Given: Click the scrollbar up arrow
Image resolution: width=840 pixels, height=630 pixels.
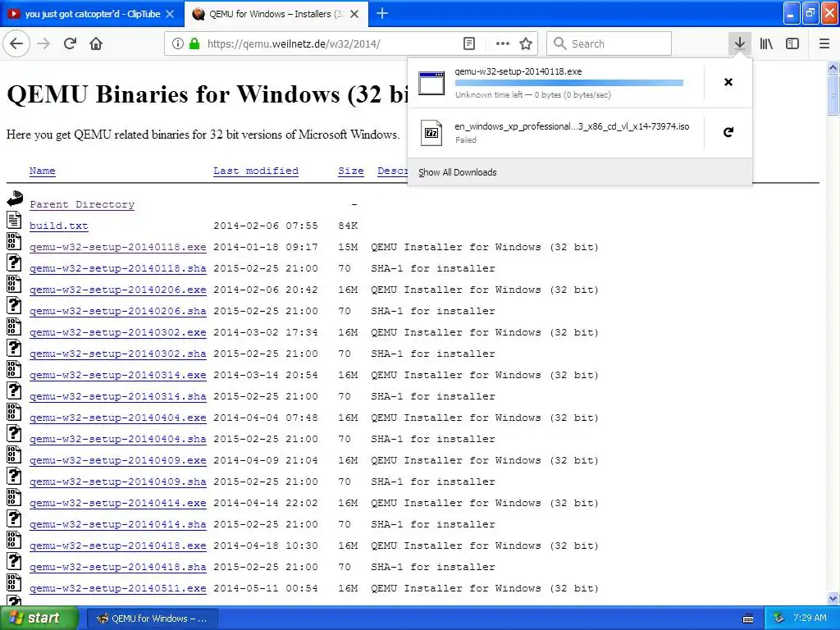Looking at the screenshot, I should pyautogui.click(x=833, y=67).
